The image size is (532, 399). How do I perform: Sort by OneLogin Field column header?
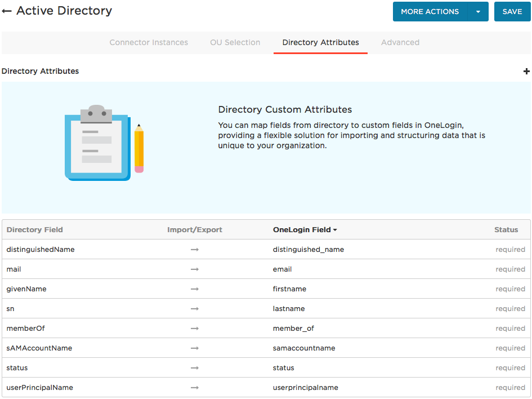305,229
